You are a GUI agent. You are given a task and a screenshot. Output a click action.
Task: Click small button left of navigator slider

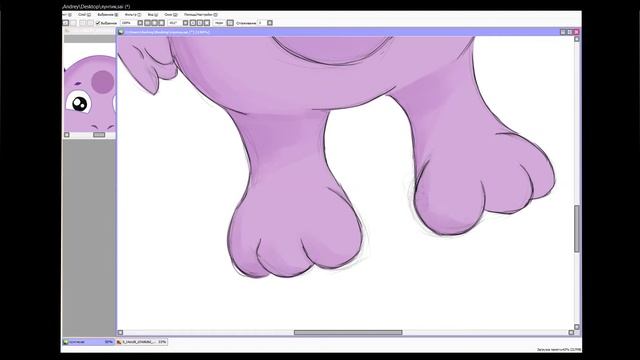[67, 135]
